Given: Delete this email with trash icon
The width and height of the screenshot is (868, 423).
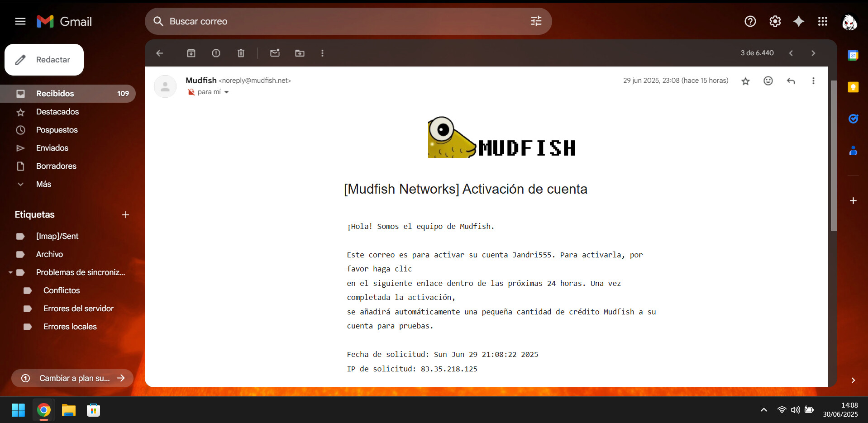Looking at the screenshot, I should [x=241, y=53].
